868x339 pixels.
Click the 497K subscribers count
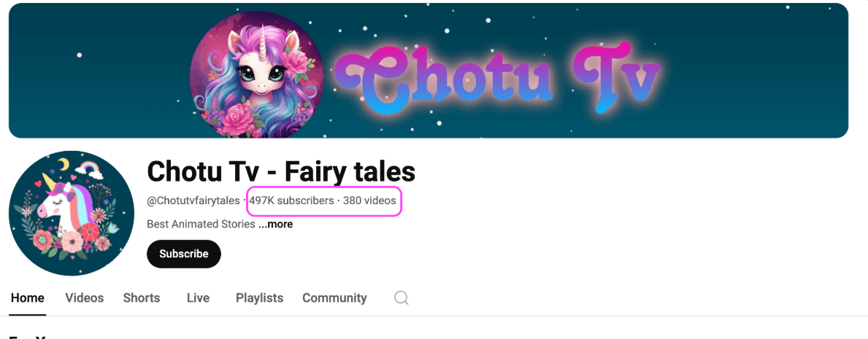pyautogui.click(x=291, y=200)
